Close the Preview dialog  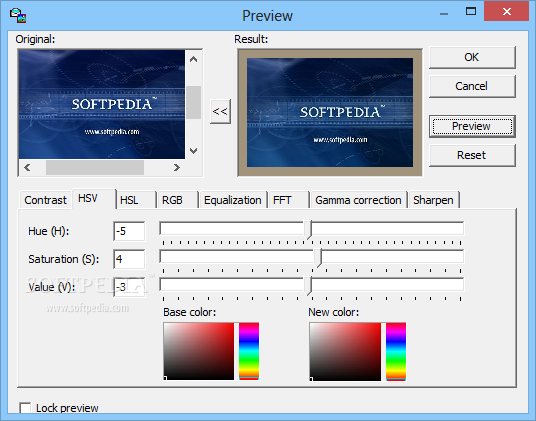point(507,11)
